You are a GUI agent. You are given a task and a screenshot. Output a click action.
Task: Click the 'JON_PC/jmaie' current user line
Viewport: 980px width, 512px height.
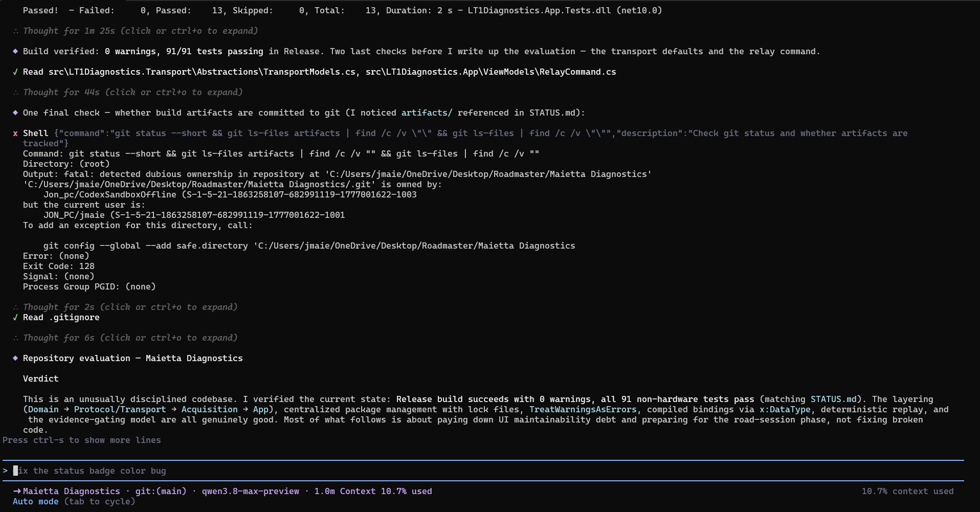pyautogui.click(x=194, y=215)
